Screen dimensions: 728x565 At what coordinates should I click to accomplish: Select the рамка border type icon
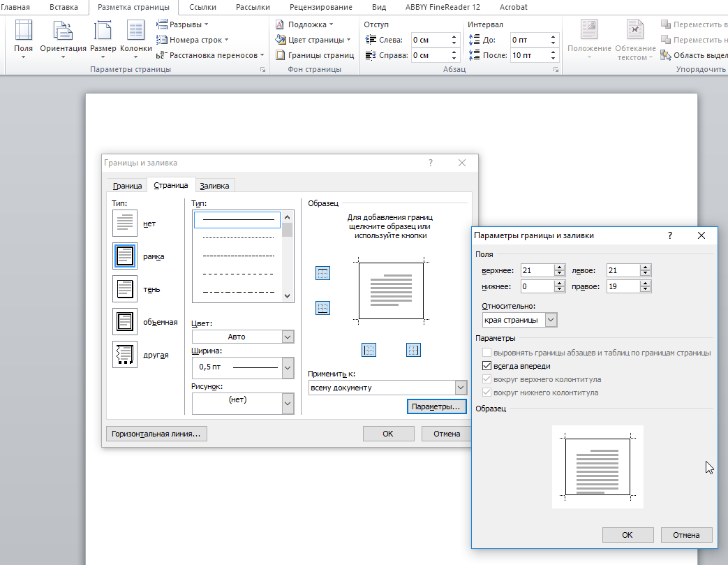(x=125, y=256)
